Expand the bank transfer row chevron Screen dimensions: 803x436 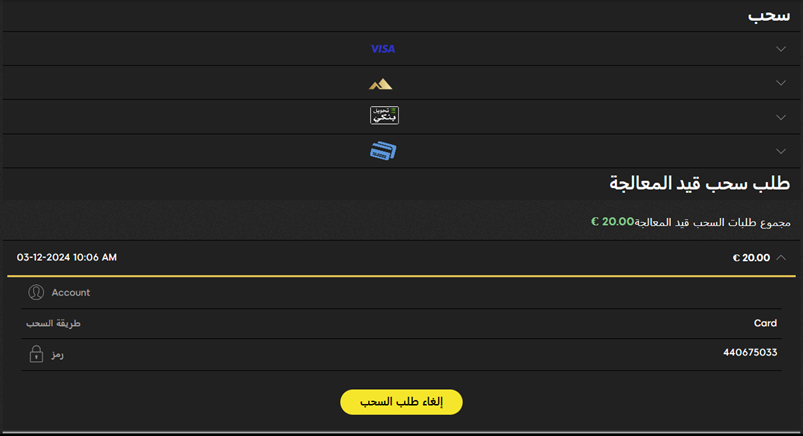tap(780, 117)
